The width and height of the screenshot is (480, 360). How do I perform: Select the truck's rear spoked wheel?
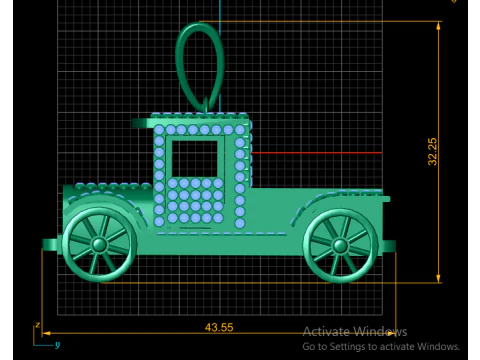pos(340,246)
